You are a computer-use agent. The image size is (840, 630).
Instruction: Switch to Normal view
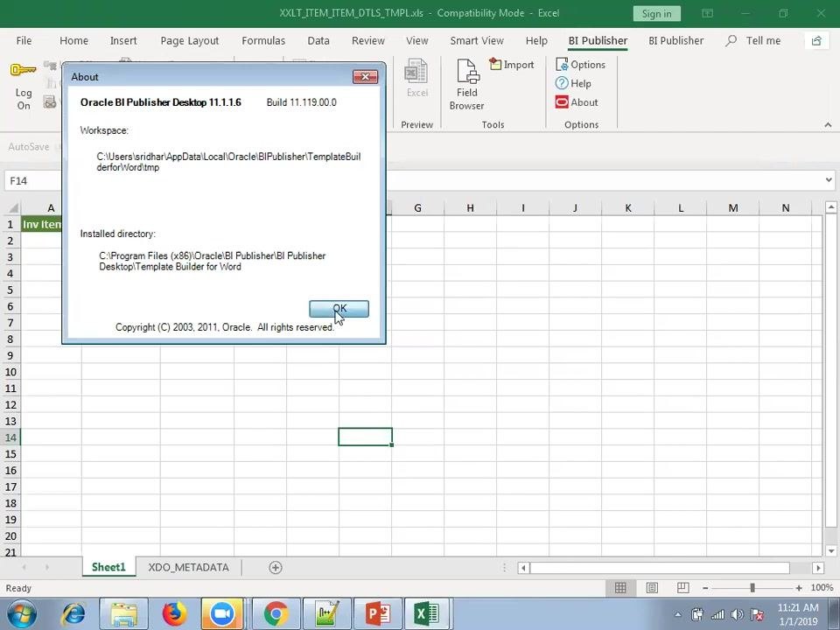point(620,588)
